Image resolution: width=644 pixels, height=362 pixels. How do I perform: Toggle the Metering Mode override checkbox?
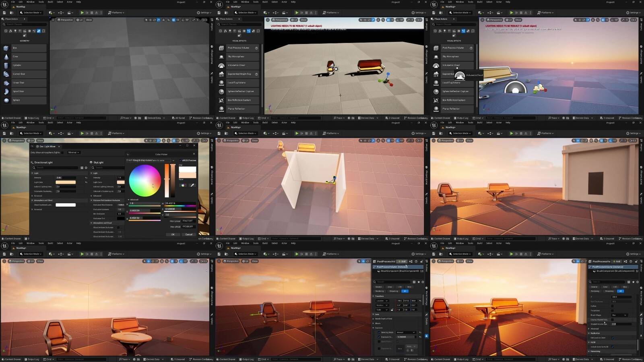click(379, 332)
